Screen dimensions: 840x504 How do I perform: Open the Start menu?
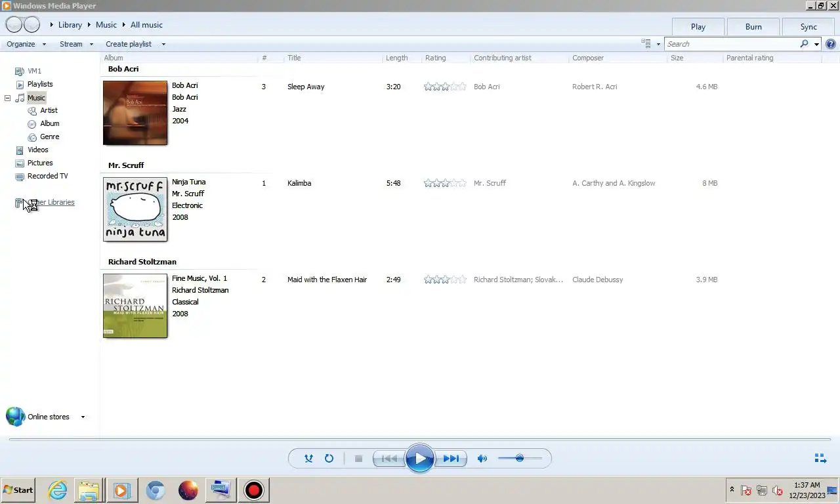coord(18,490)
